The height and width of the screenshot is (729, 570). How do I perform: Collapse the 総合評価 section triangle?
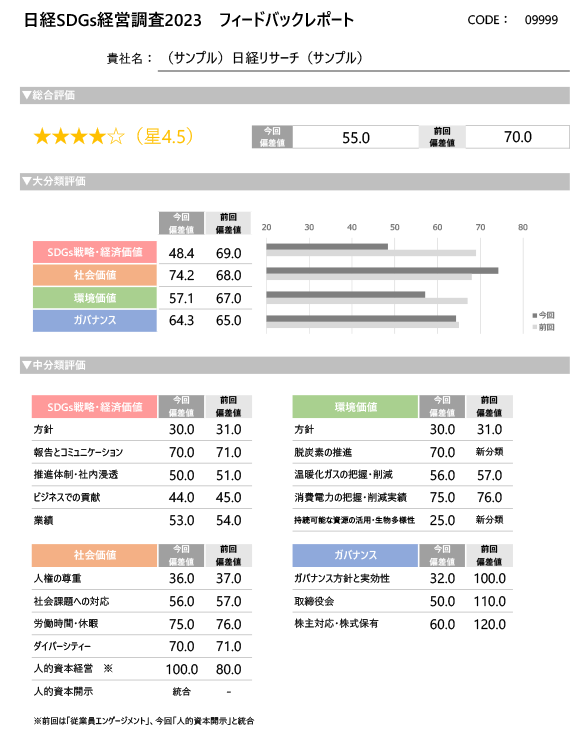pos(27,95)
